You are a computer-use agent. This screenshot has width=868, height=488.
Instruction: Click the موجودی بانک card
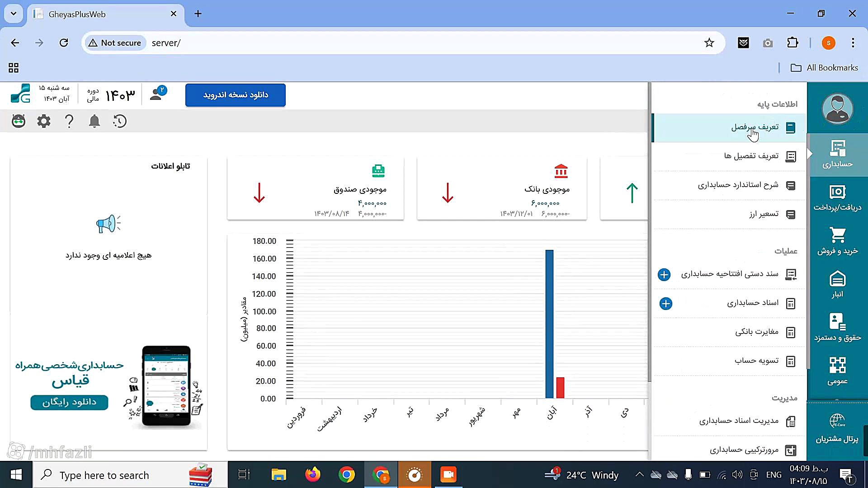[502, 189]
